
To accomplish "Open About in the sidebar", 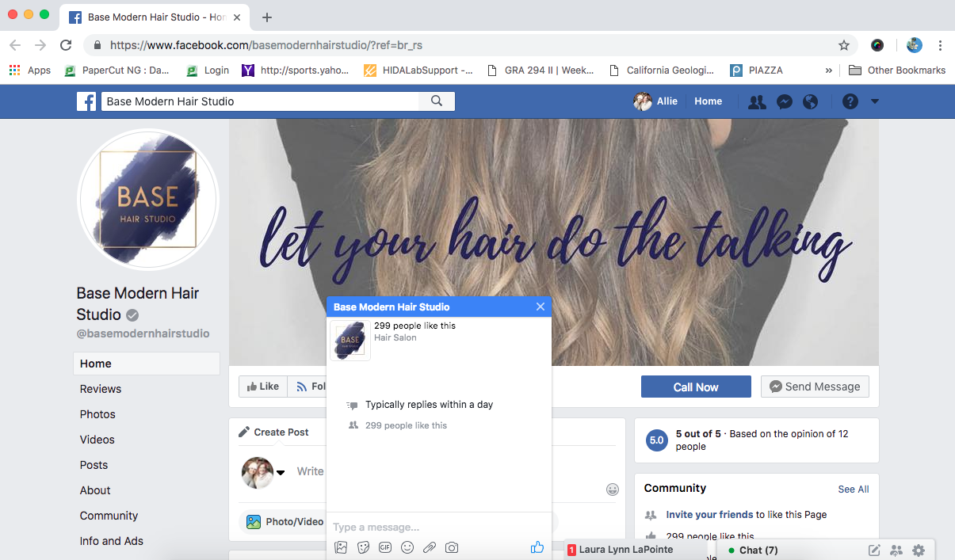I will coord(95,490).
